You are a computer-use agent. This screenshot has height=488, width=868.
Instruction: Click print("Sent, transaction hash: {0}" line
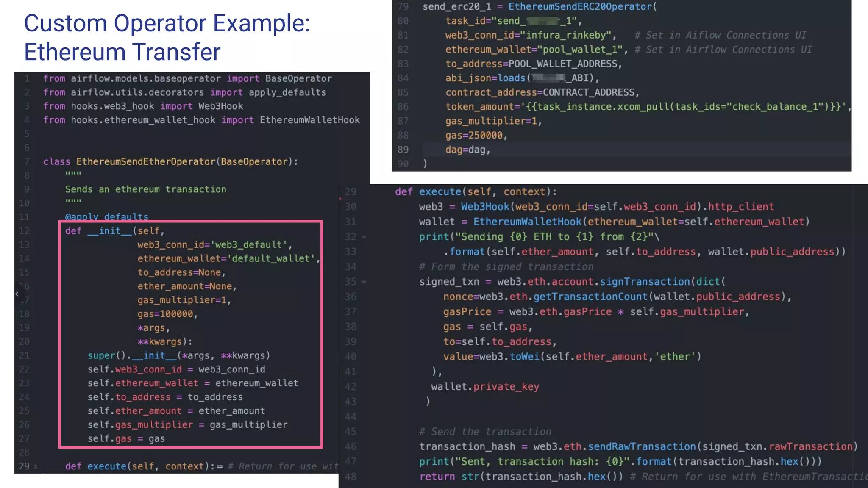tap(620, 462)
